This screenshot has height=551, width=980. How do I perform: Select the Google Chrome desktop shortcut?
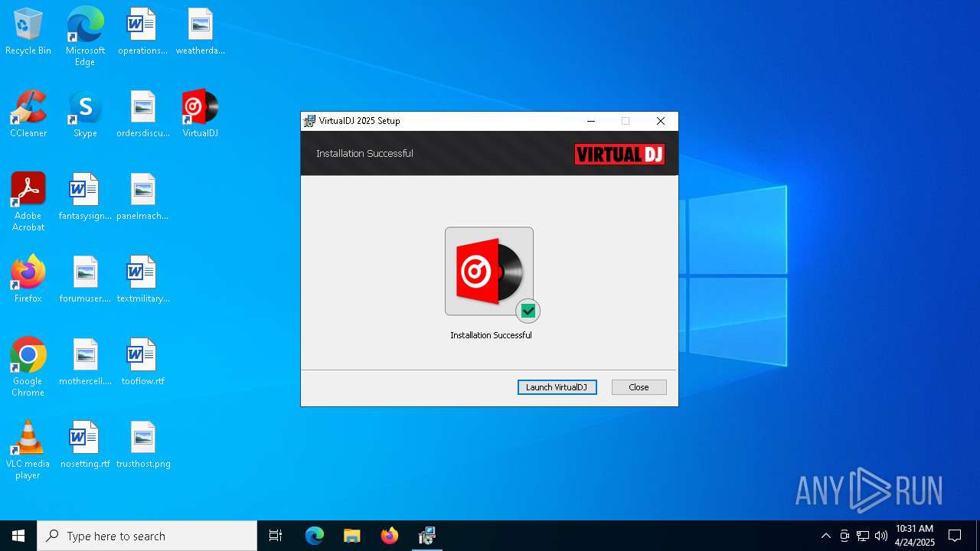click(x=28, y=367)
